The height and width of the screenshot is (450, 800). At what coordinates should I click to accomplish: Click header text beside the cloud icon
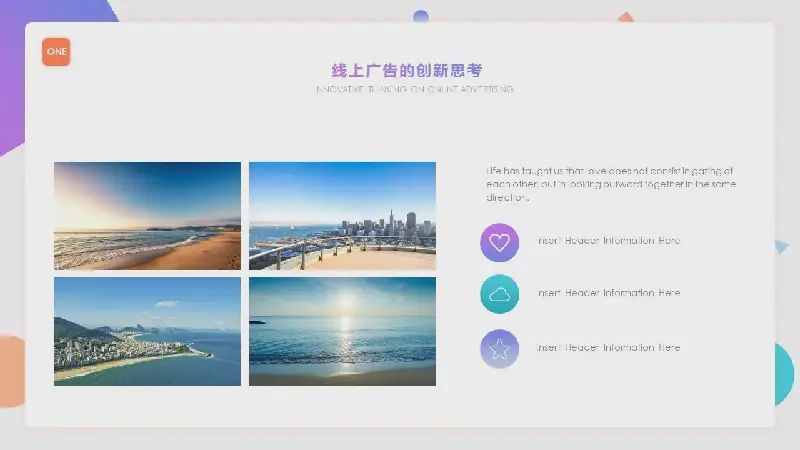click(x=609, y=293)
